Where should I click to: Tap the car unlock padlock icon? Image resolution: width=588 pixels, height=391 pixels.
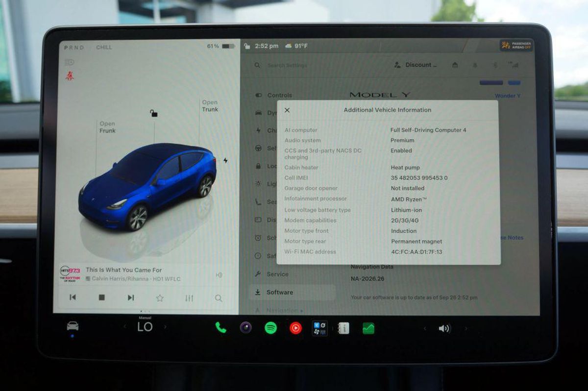pyautogui.click(x=154, y=114)
